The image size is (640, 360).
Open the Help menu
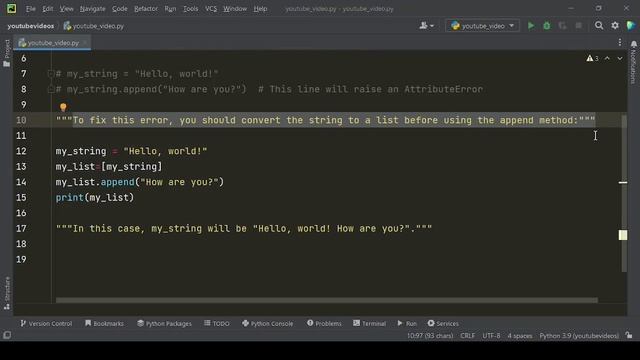coord(260,9)
